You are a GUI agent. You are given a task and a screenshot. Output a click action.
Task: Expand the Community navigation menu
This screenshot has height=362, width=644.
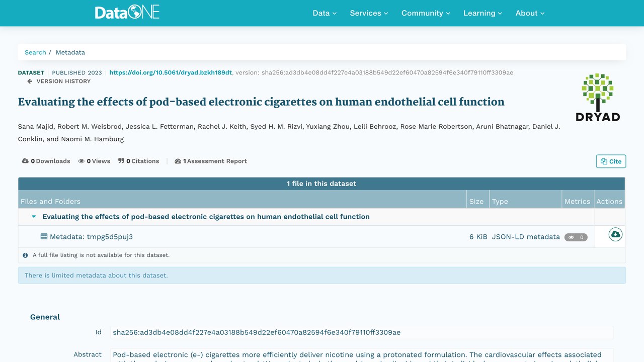point(426,13)
